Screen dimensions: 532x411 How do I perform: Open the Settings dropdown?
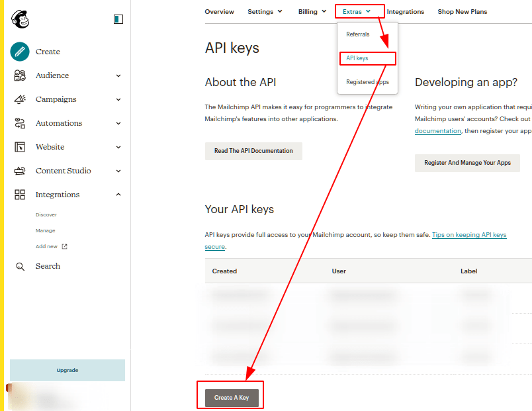pyautogui.click(x=265, y=11)
